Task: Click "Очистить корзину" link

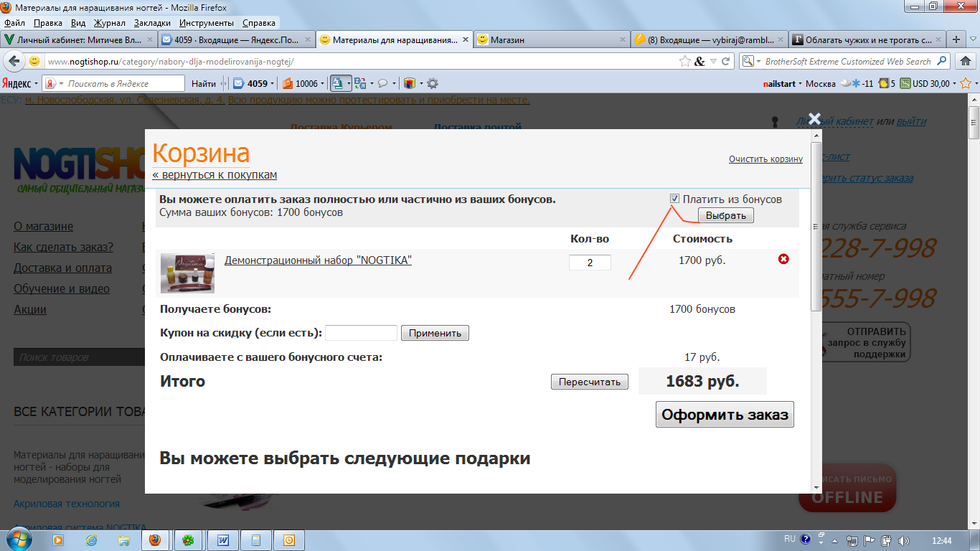Action: click(x=765, y=159)
